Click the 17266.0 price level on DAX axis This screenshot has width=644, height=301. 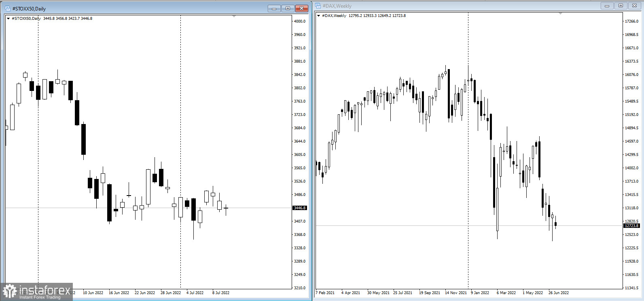(x=631, y=21)
